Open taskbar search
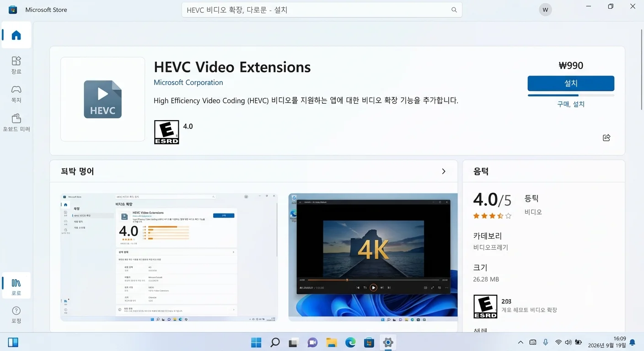 tap(275, 342)
